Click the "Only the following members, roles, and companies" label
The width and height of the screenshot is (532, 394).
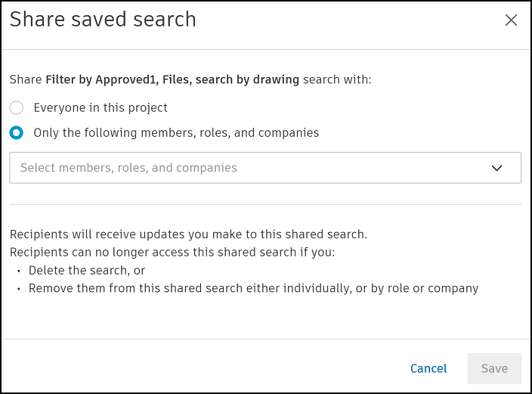point(176,133)
